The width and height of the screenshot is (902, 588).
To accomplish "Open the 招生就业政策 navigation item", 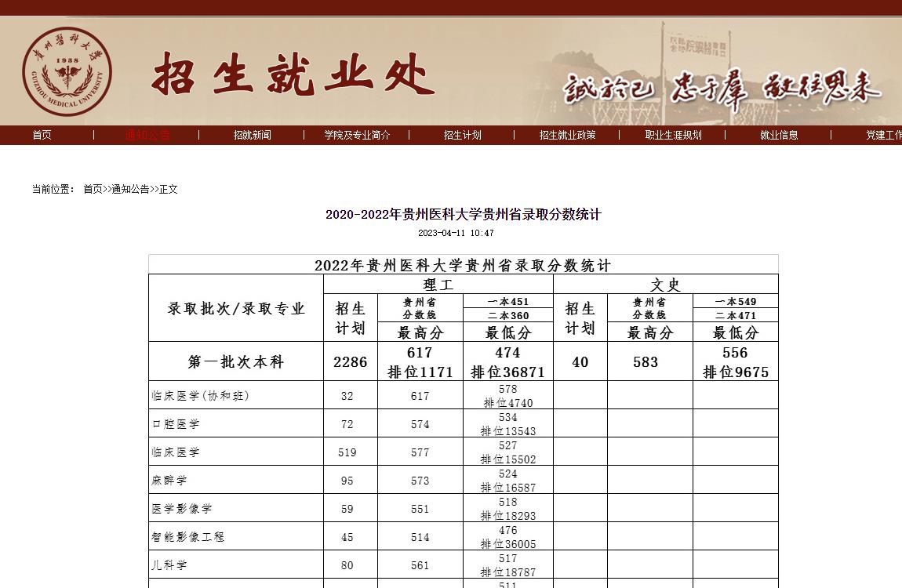I will tap(567, 135).
